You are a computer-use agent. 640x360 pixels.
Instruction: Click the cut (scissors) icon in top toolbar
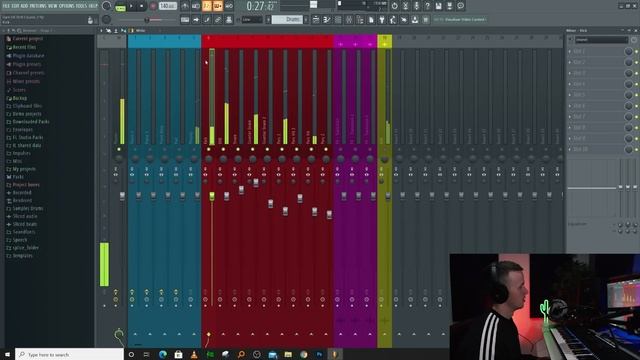405,6
